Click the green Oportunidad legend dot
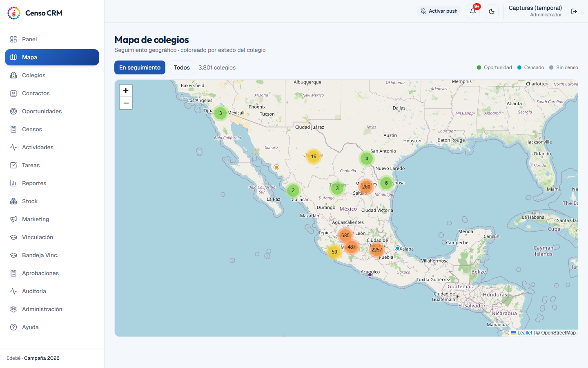Viewport: 588px width, 368px height. click(479, 67)
